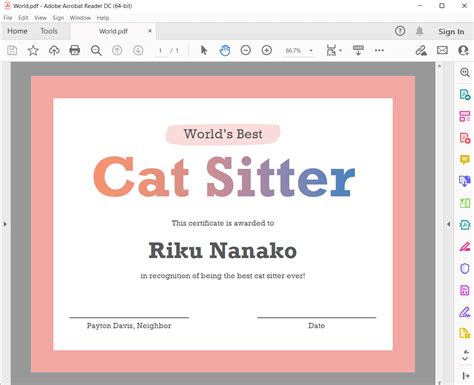Open the Sign document pen icon
Screen dimensions: 474x385
[421, 50]
